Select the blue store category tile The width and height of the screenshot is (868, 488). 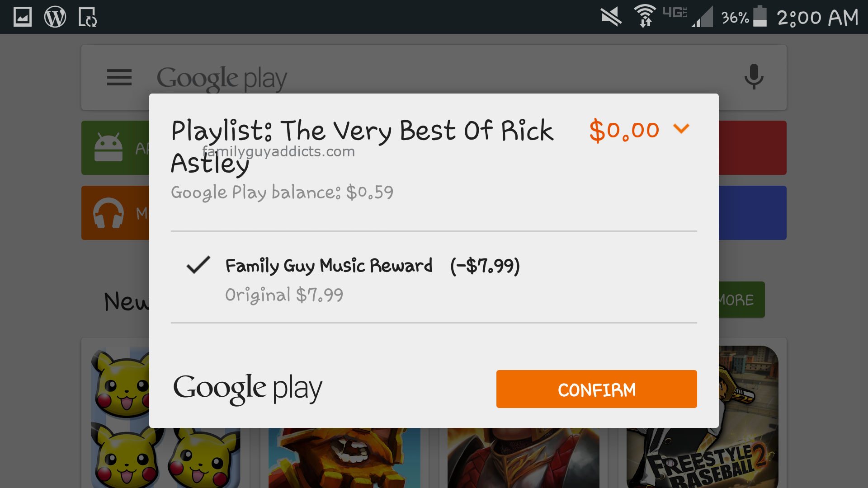click(x=752, y=213)
